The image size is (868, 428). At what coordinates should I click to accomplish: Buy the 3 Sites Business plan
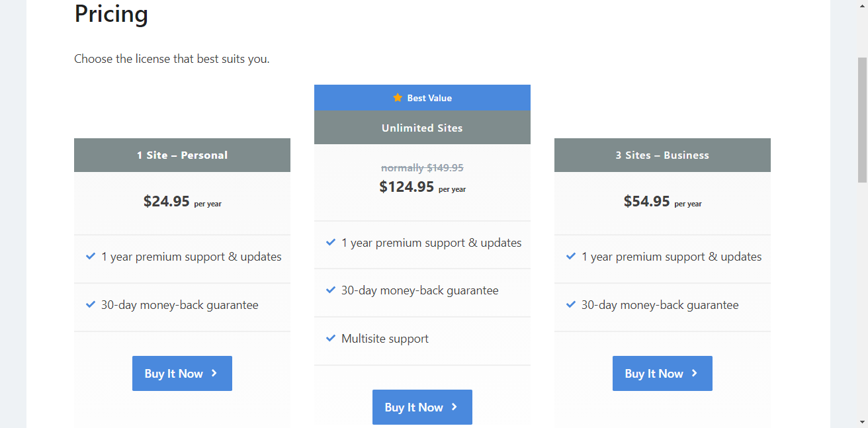pyautogui.click(x=662, y=373)
